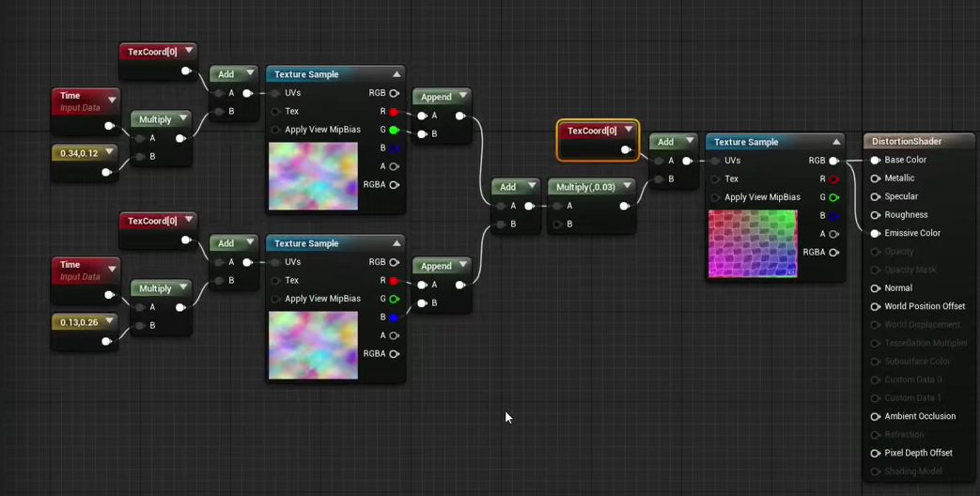
Task: Click the World Position Offset input pin
Action: [x=875, y=307]
